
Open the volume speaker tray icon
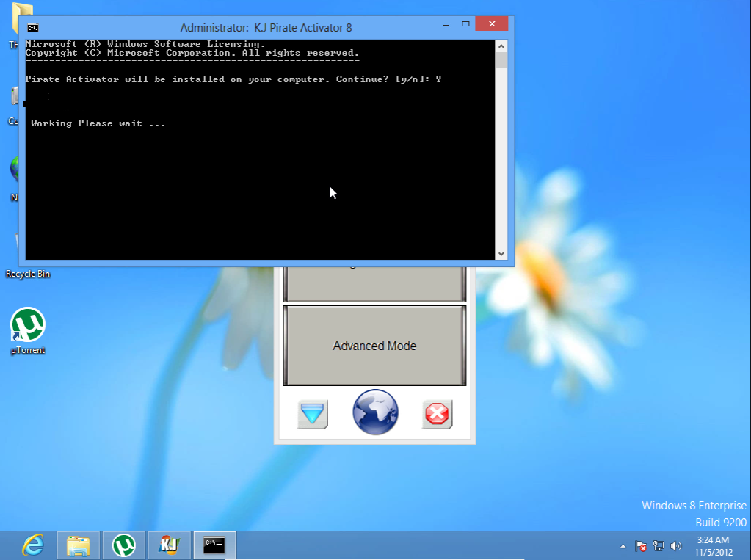[x=676, y=546]
